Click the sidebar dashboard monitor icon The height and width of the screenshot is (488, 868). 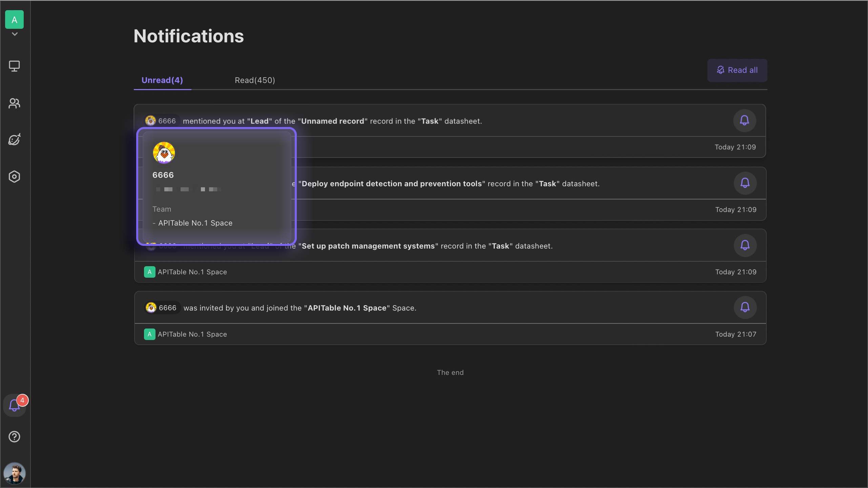(x=14, y=66)
